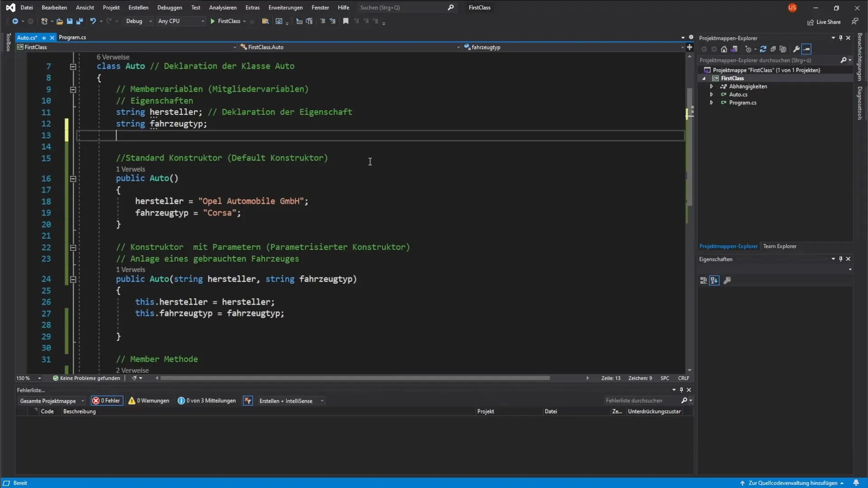Image resolution: width=868 pixels, height=488 pixels.
Task: Click the Collapse All icon in Projektmappen-Explorer
Action: click(x=773, y=49)
